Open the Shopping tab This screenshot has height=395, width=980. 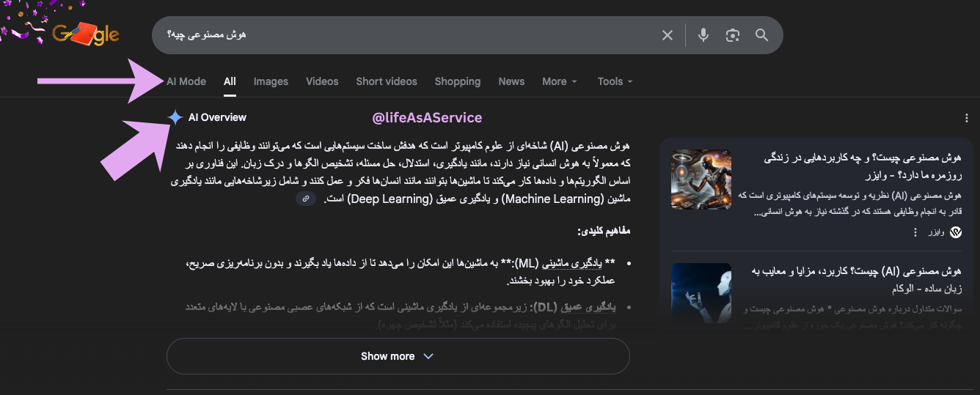[x=458, y=81]
